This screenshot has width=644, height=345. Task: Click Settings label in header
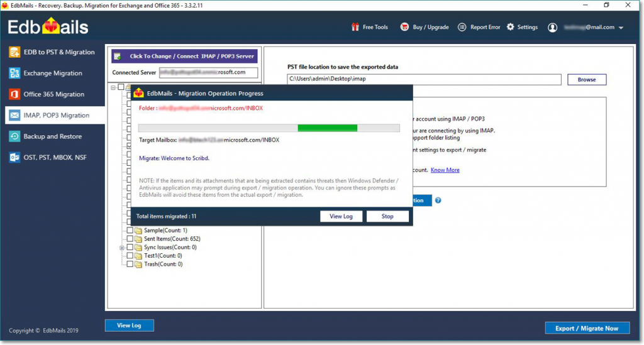tap(528, 27)
